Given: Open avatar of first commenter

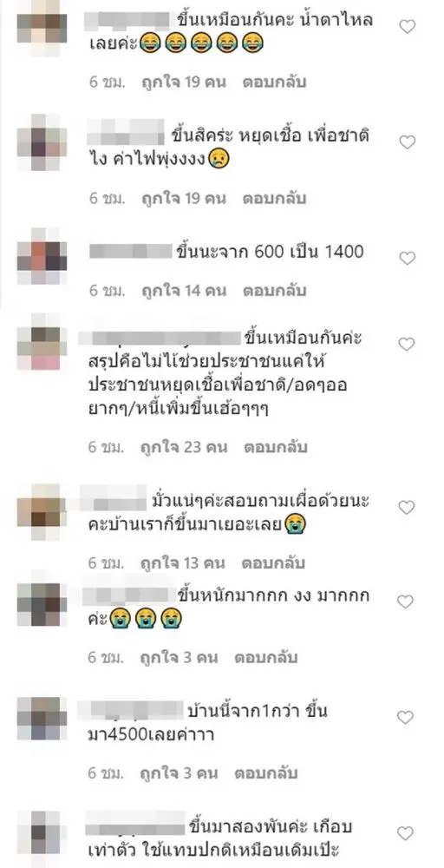Looking at the screenshot, I should pos(42,27).
